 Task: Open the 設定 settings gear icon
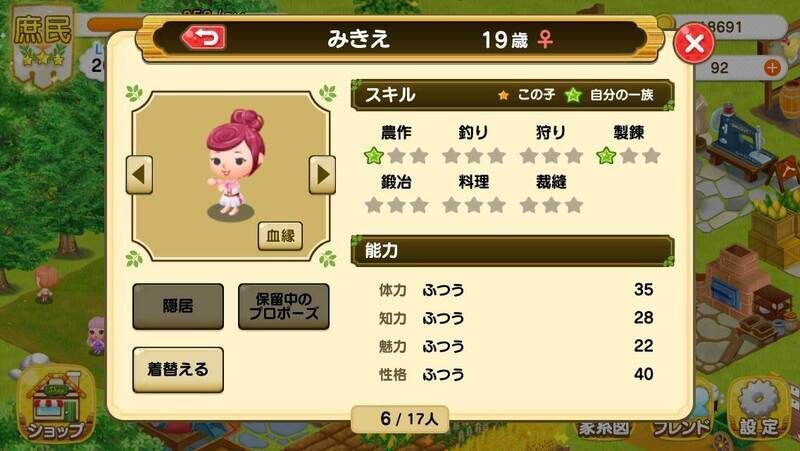click(x=759, y=408)
